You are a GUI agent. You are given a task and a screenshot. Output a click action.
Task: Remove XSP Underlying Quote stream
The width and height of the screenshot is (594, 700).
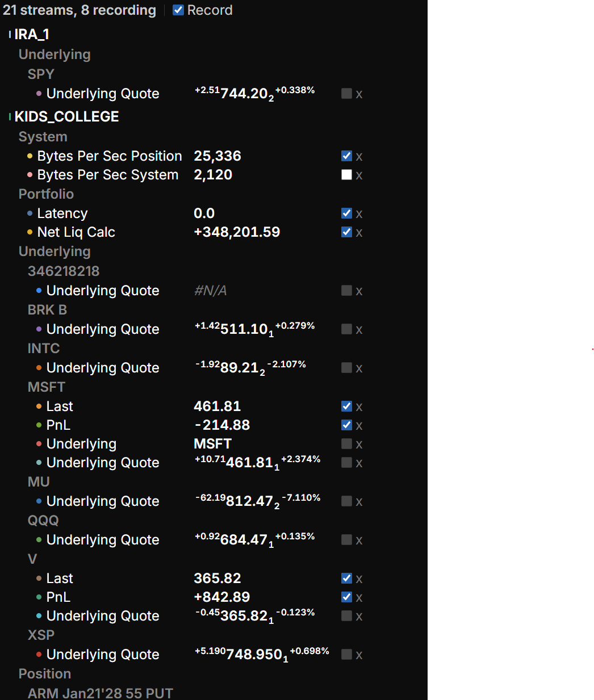[x=359, y=655]
